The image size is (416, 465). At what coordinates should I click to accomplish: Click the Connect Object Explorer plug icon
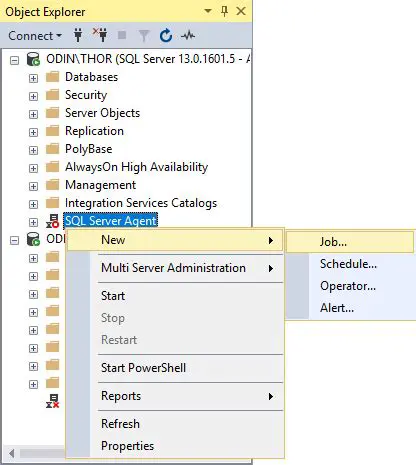[78, 35]
